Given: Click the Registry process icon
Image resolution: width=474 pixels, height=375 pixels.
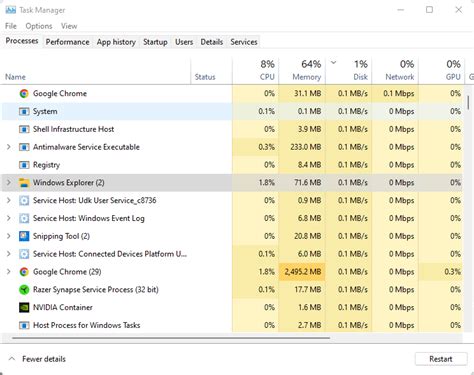Looking at the screenshot, I should (x=24, y=165).
